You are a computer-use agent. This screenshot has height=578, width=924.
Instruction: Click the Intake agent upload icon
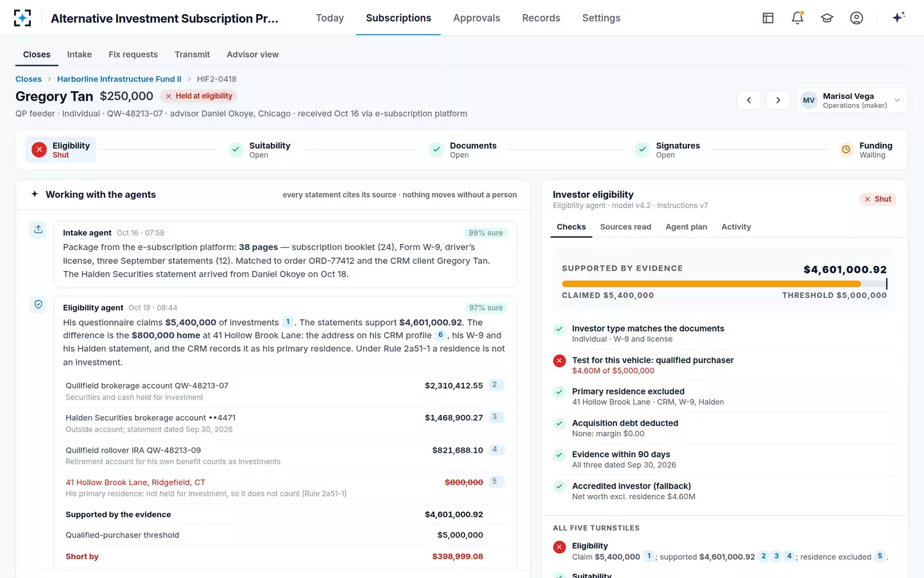tap(38, 229)
